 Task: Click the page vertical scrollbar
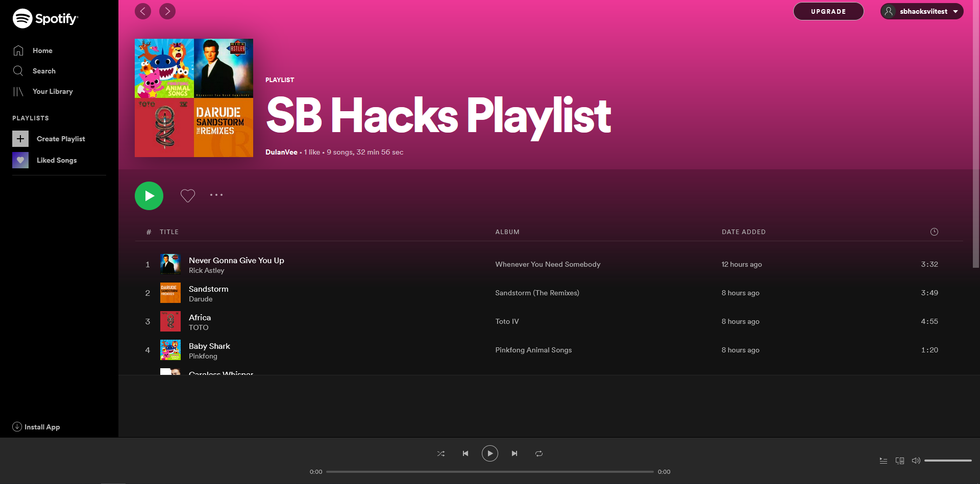(x=976, y=134)
